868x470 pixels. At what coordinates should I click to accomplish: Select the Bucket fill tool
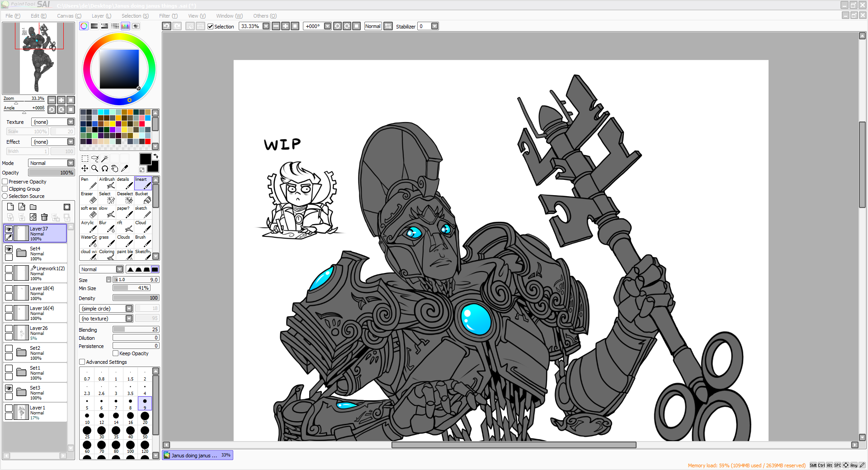143,197
